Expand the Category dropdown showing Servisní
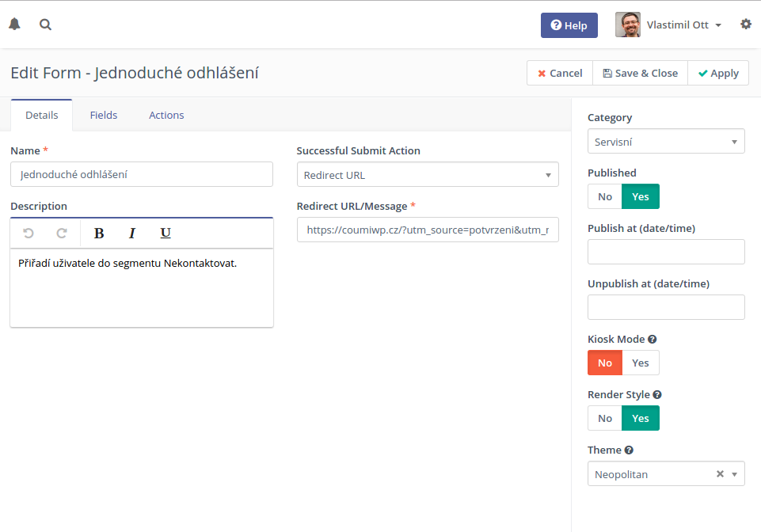761x532 pixels. pyautogui.click(x=666, y=141)
